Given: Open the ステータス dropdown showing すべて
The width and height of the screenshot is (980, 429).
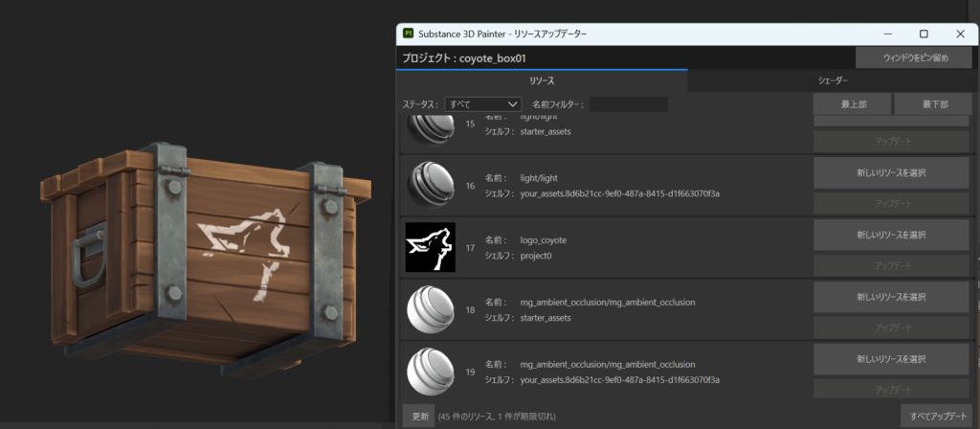Looking at the screenshot, I should (482, 103).
